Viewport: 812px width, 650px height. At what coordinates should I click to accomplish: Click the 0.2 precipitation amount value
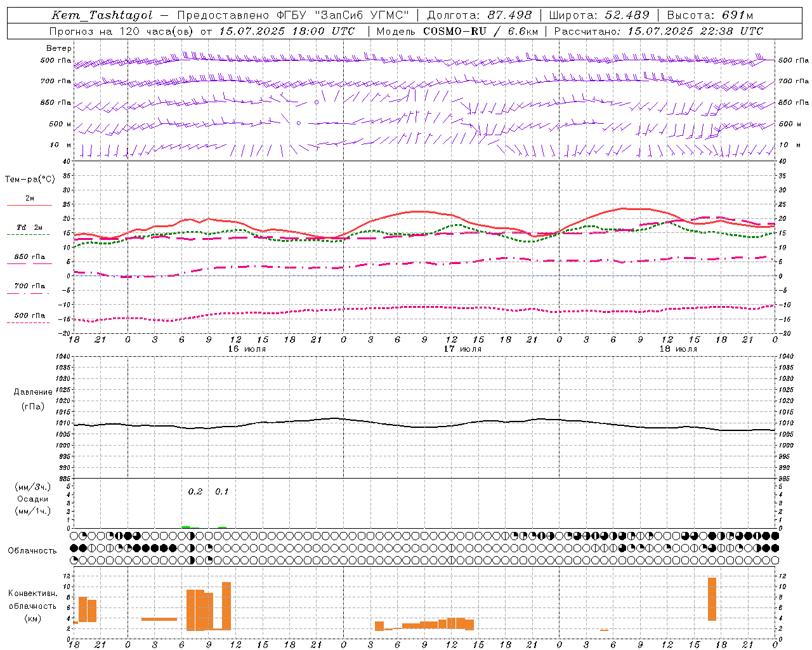[195, 491]
